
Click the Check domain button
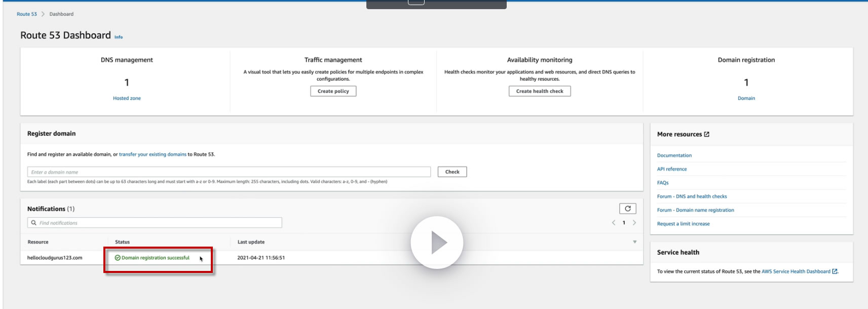(x=452, y=172)
